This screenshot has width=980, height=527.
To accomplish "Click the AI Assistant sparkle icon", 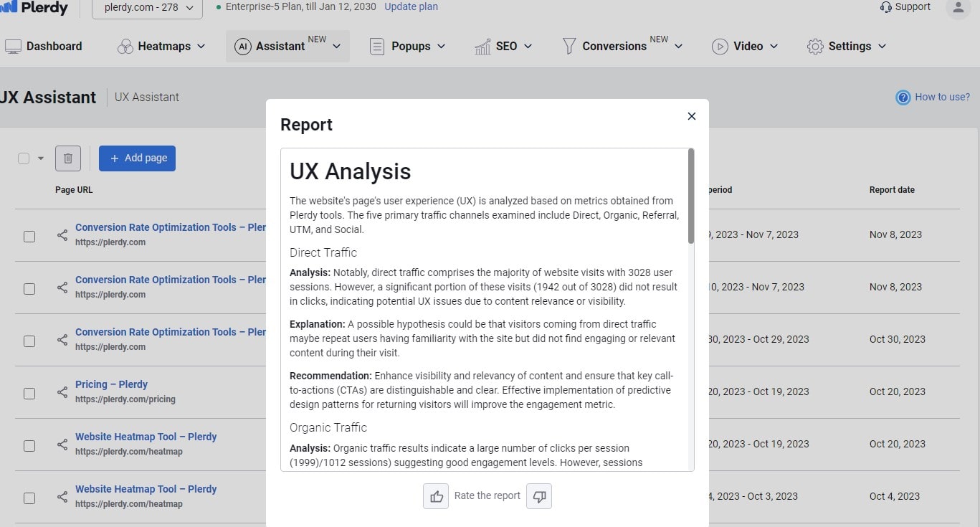I will [x=242, y=46].
